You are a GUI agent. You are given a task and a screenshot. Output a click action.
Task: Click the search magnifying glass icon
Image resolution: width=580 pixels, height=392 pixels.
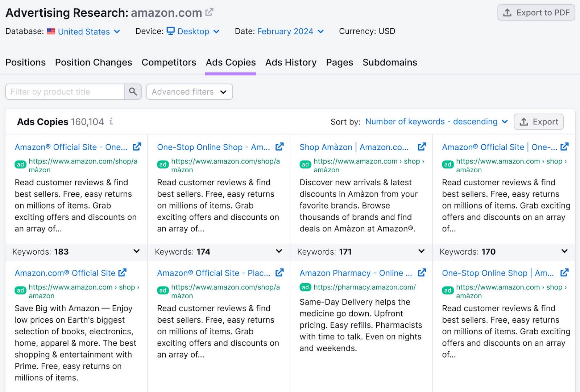tap(133, 91)
